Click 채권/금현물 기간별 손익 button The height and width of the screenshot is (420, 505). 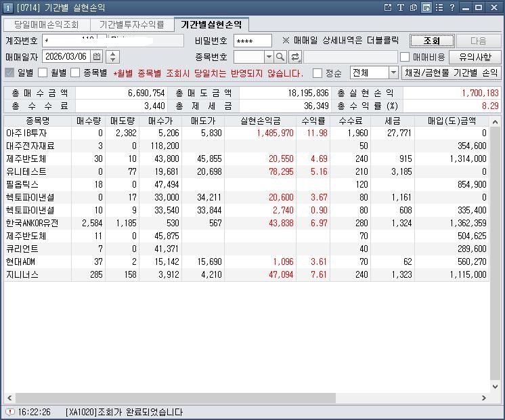pos(452,73)
